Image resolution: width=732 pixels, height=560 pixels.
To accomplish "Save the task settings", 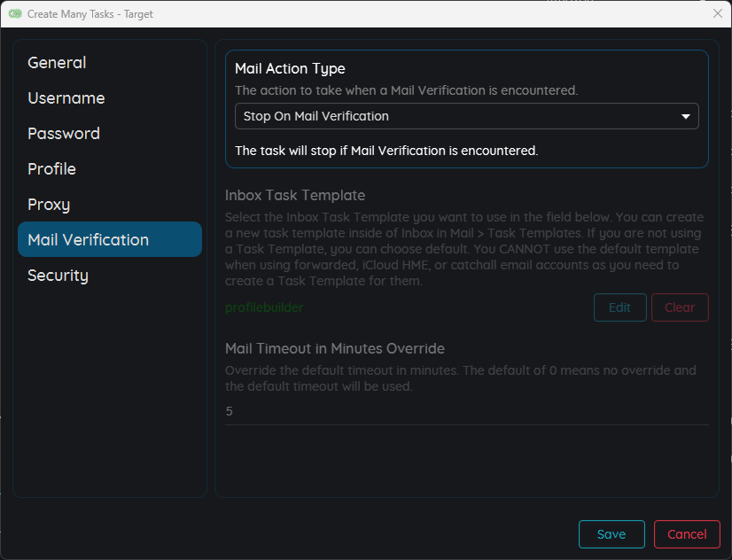I will tap(611, 534).
